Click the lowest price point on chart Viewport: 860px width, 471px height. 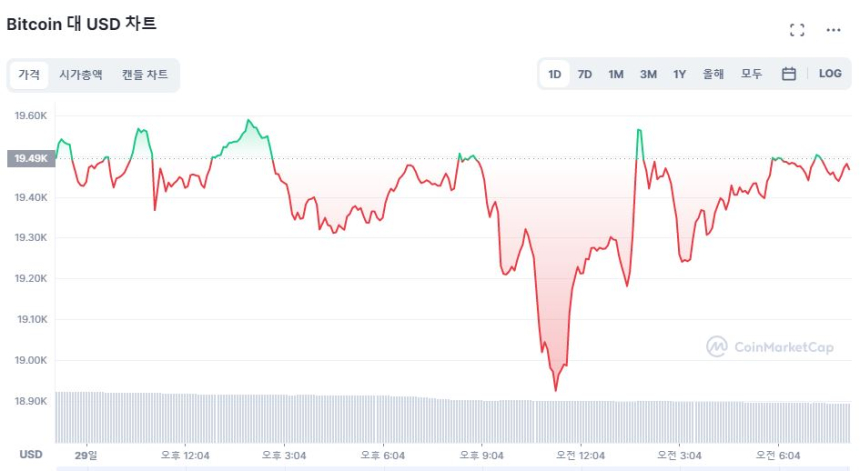555,389
